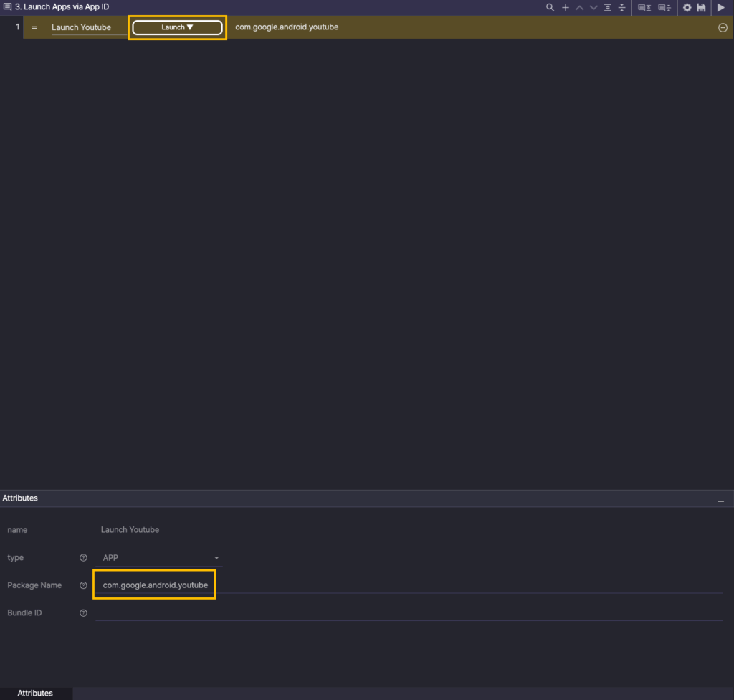734x700 pixels.
Task: Collapse all steps icon in toolbar
Action: point(622,7)
